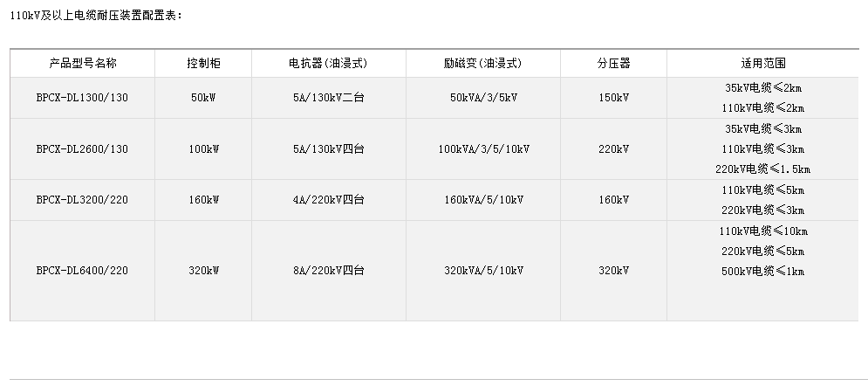
Task: Select the BPCX-DL2600/130 model cell
Action: tap(83, 148)
